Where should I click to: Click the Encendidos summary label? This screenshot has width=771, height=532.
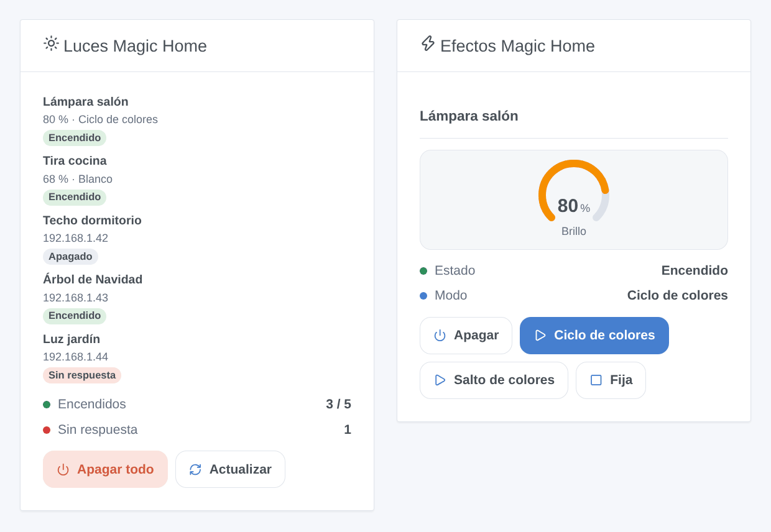point(92,405)
